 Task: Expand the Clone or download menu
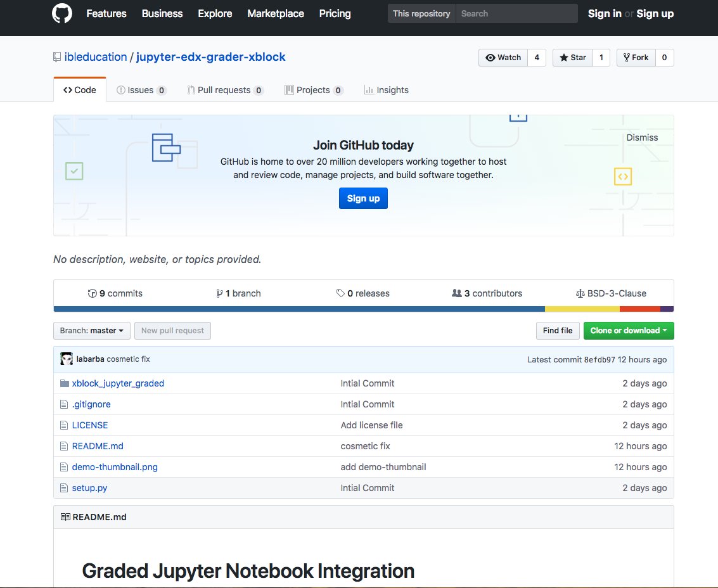coord(628,330)
